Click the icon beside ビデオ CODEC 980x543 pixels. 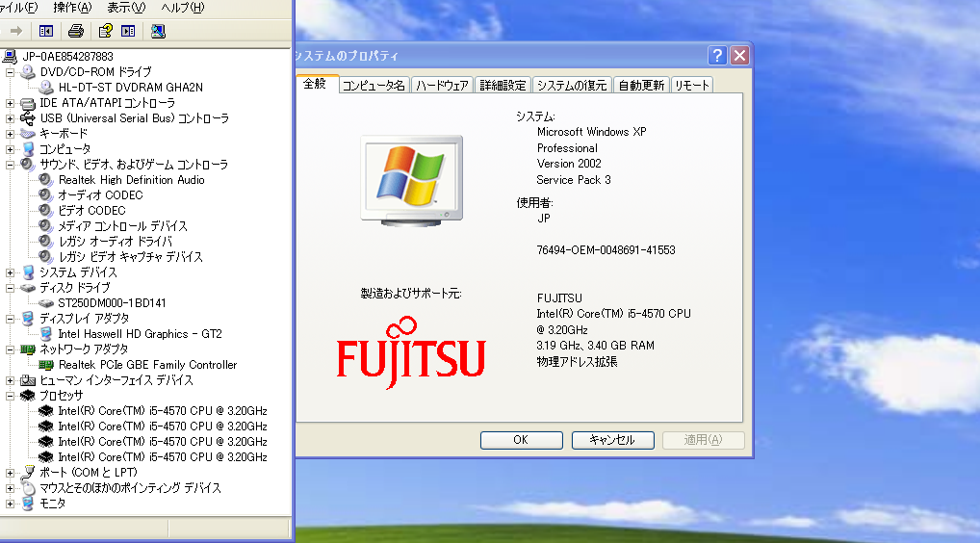45,211
